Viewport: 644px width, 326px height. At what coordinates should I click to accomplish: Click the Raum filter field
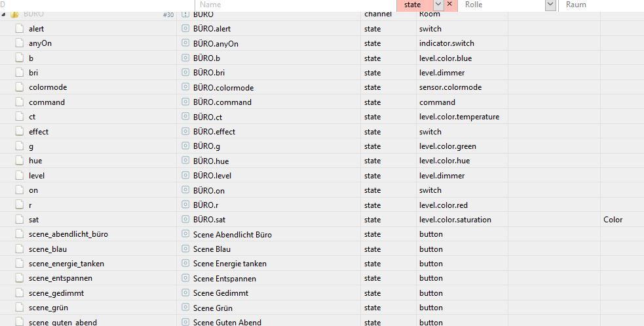coord(601,5)
